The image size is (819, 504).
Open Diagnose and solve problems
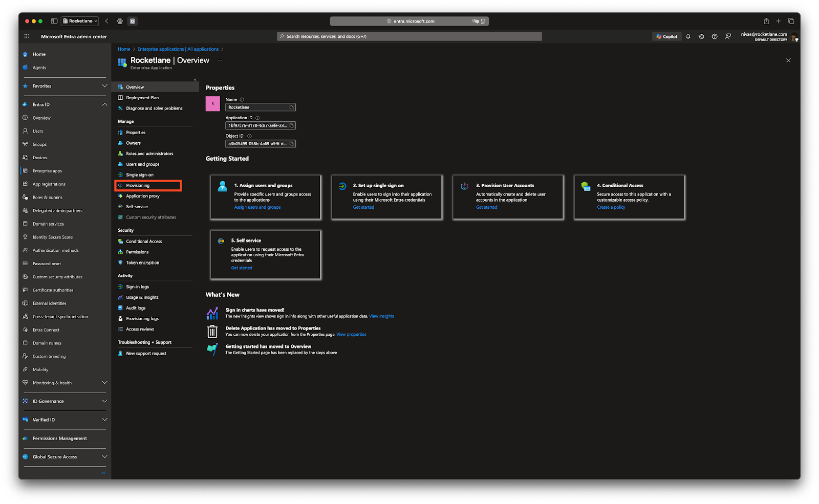click(155, 108)
